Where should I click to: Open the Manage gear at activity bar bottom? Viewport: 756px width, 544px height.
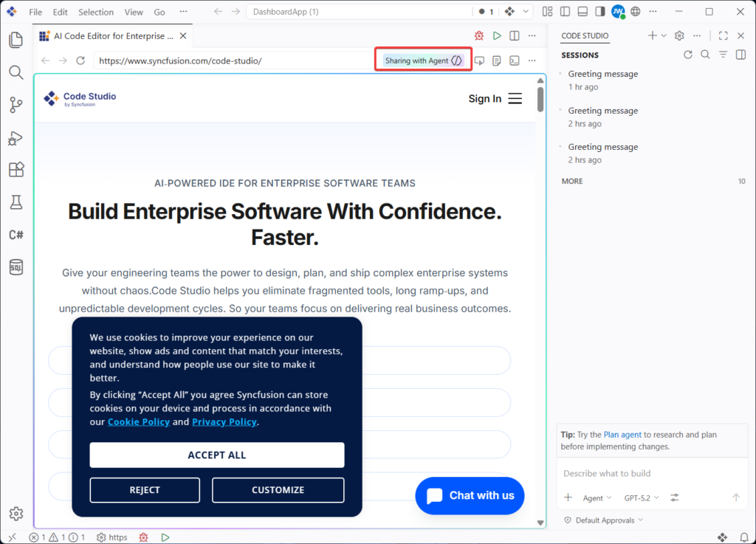click(16, 514)
